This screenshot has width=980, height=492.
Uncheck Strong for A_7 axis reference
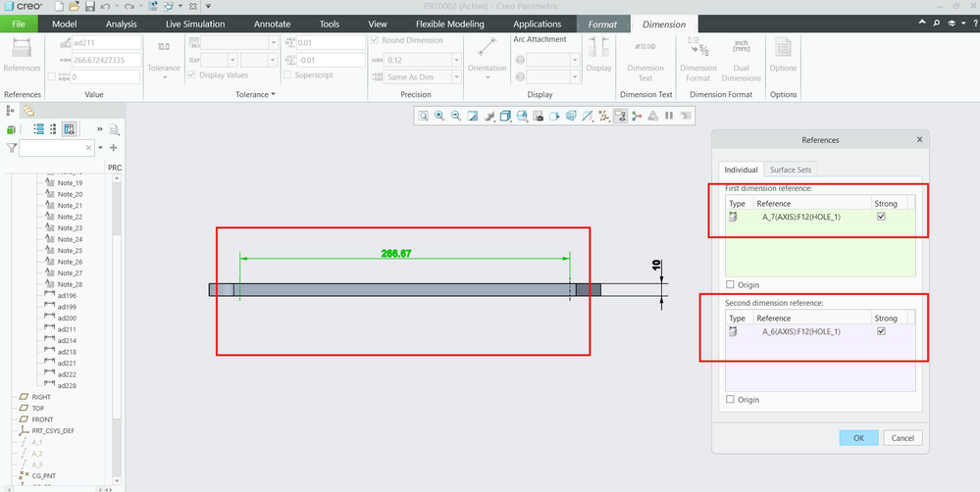881,217
